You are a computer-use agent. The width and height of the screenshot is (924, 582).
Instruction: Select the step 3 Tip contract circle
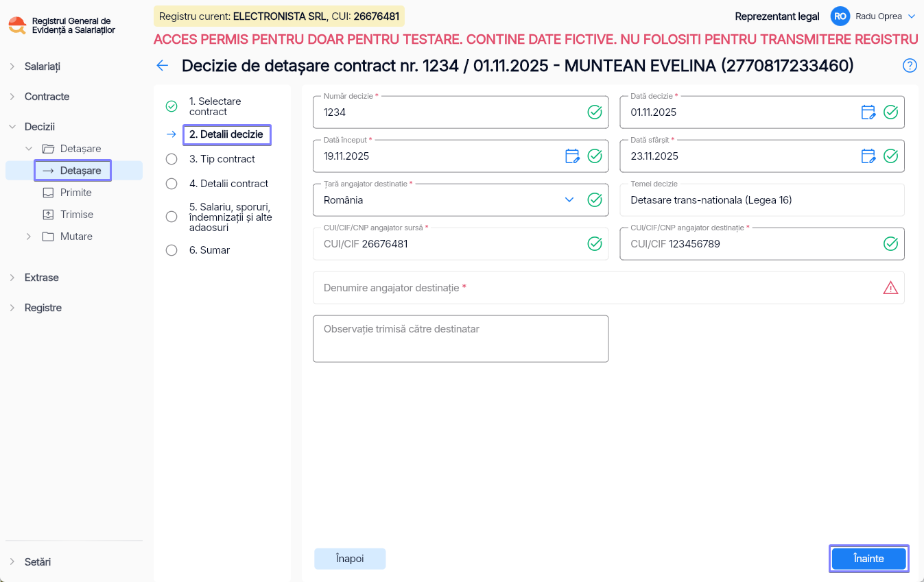tap(171, 159)
